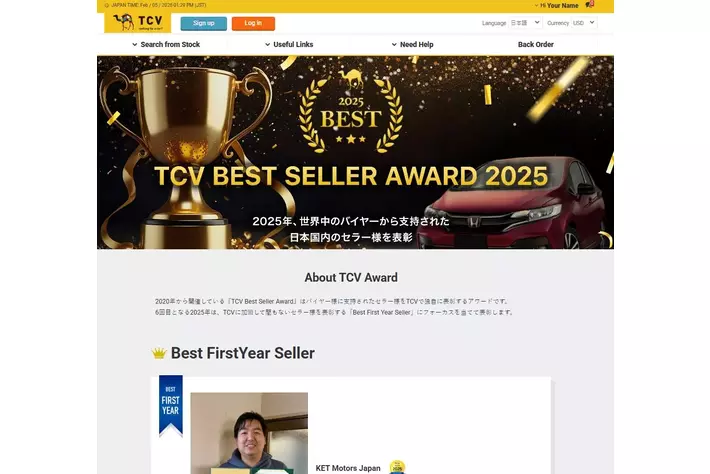This screenshot has height=474, width=710.
Task: Open the Need Help menu
Action: click(413, 44)
